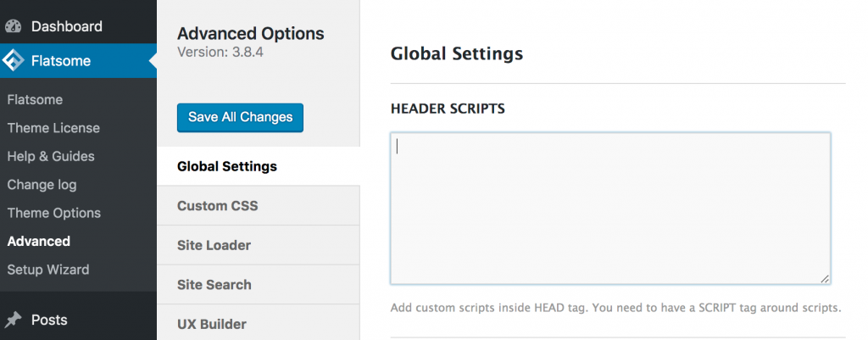
Task: Launch the Setup Wizard
Action: [x=48, y=270]
